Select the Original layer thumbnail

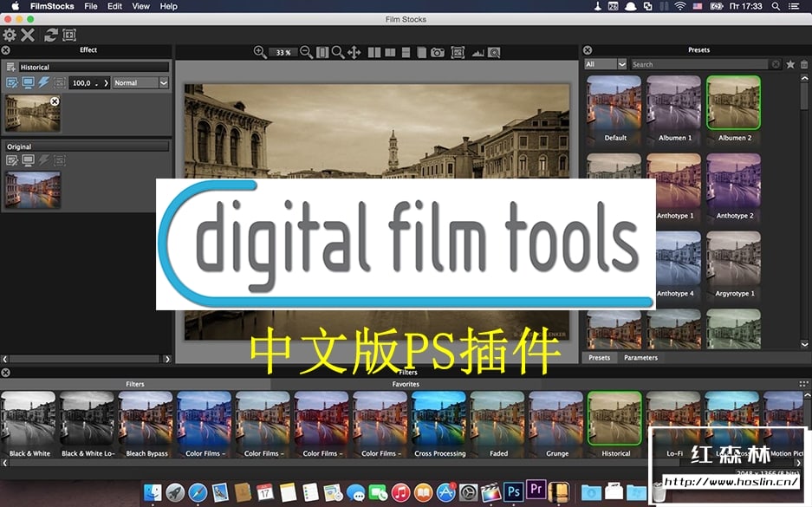(33, 190)
